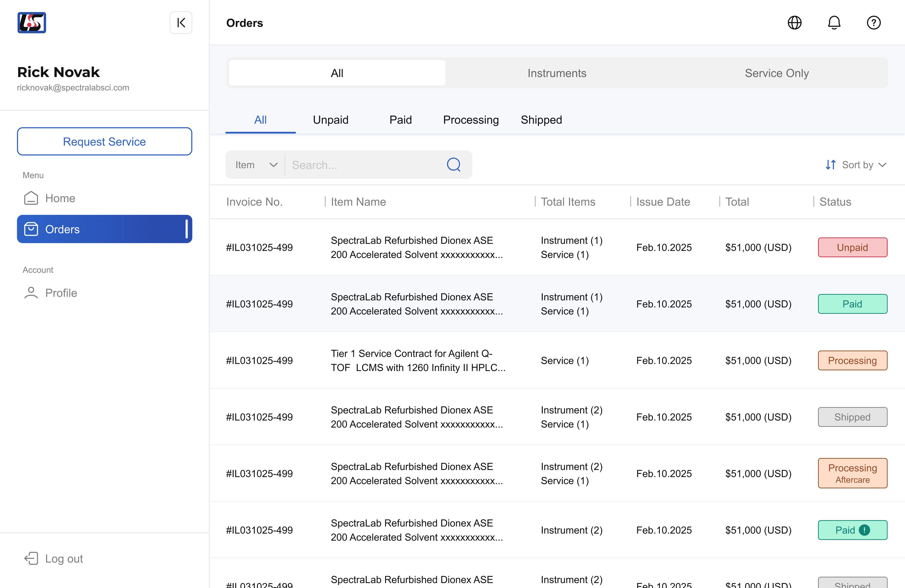This screenshot has width=905, height=588.
Task: Go to Home in the menu
Action: [x=60, y=198]
